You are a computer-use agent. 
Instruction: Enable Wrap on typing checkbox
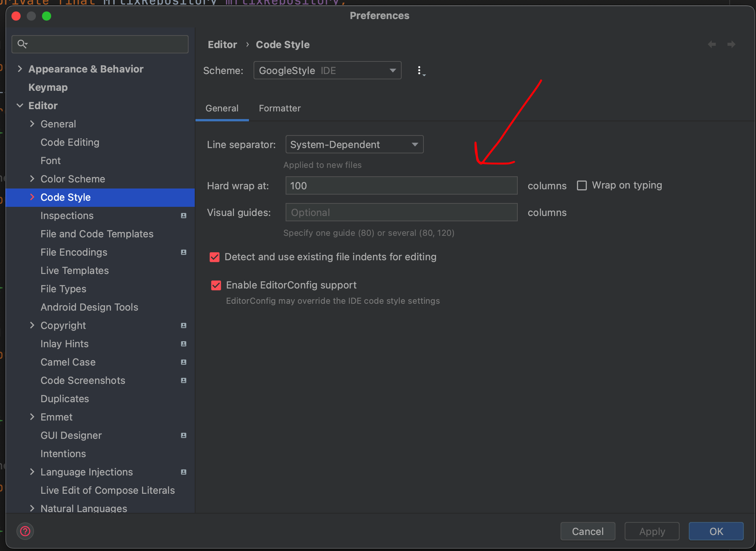coord(582,185)
